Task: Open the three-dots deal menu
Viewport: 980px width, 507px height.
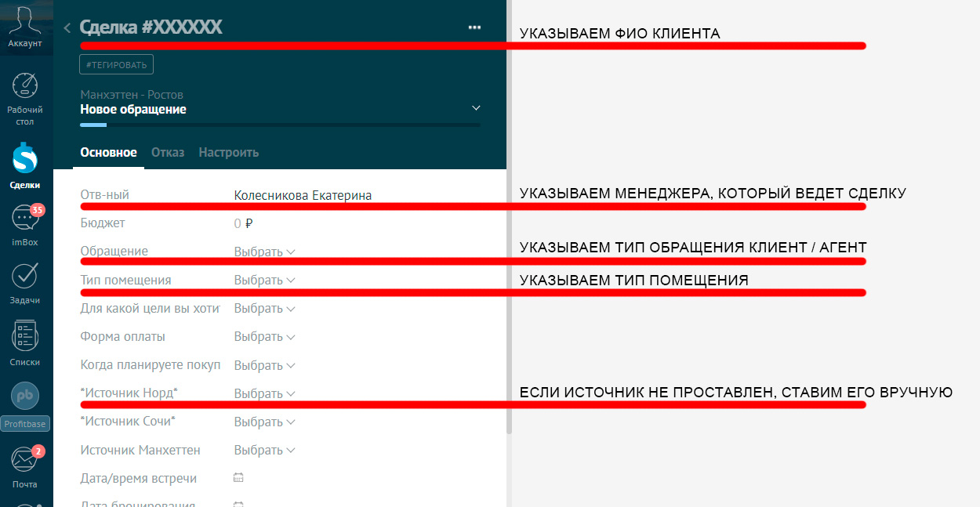Action: pyautogui.click(x=474, y=27)
